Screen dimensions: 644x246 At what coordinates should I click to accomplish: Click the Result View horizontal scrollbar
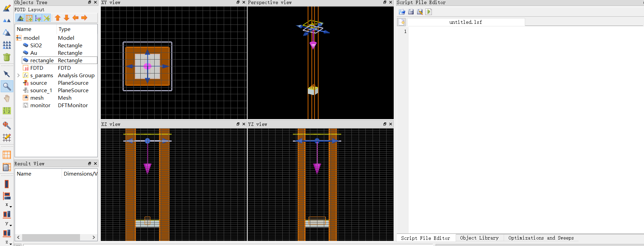coord(51,237)
